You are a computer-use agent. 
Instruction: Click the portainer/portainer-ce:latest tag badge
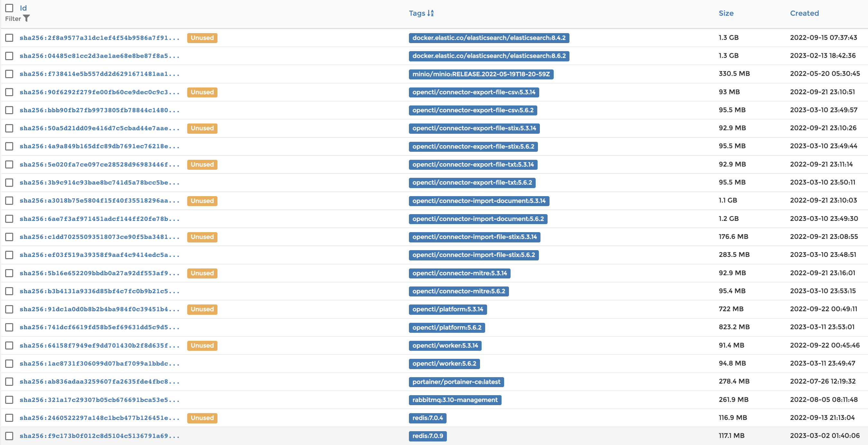pos(456,382)
